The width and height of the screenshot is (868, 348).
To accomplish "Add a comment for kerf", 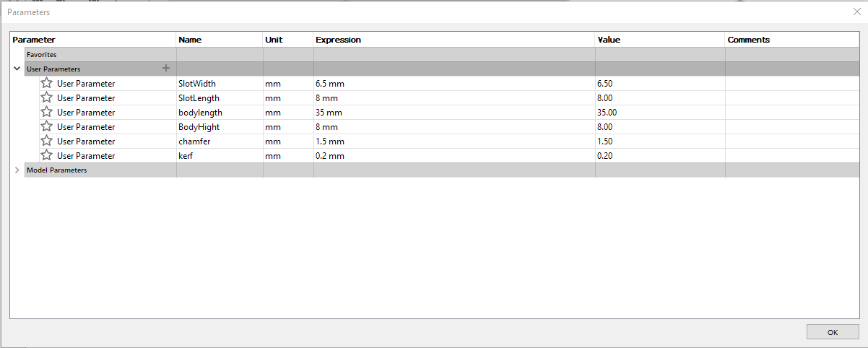I will pos(792,155).
